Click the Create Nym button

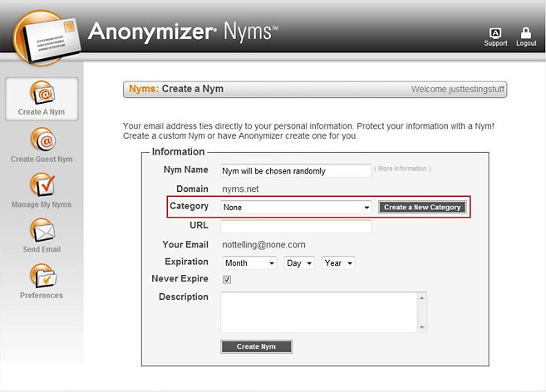256,346
